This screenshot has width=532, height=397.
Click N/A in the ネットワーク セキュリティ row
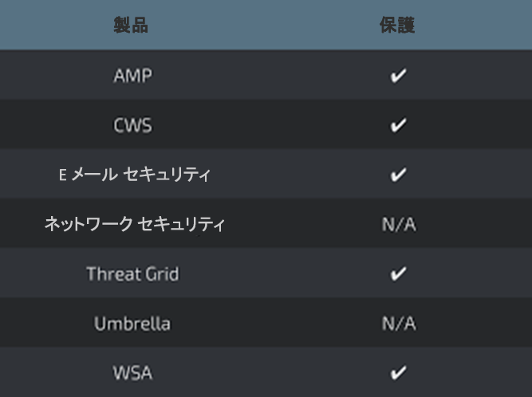398,225
